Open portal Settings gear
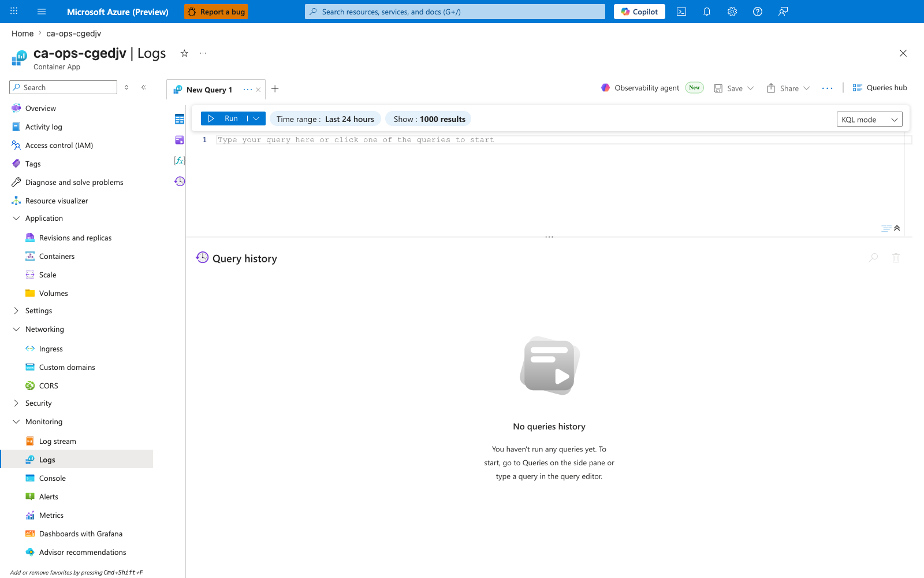Image resolution: width=924 pixels, height=578 pixels. tap(732, 12)
